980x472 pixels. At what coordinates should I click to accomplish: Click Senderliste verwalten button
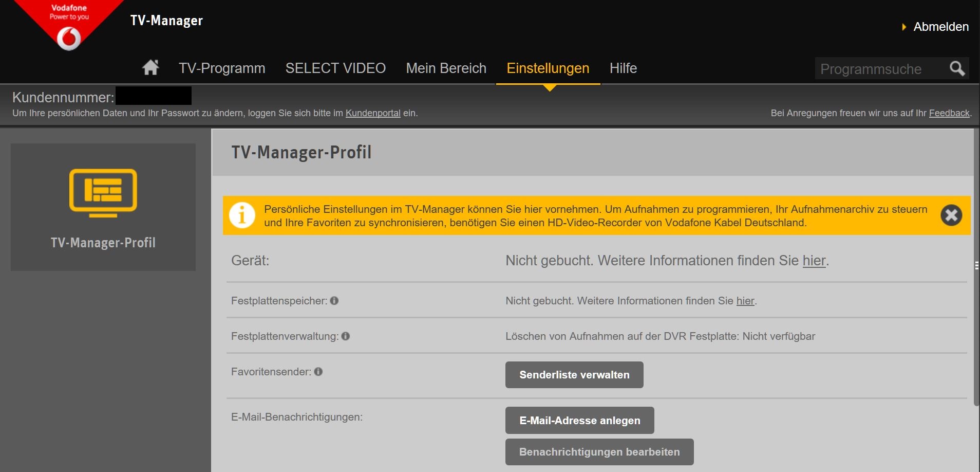tap(574, 375)
